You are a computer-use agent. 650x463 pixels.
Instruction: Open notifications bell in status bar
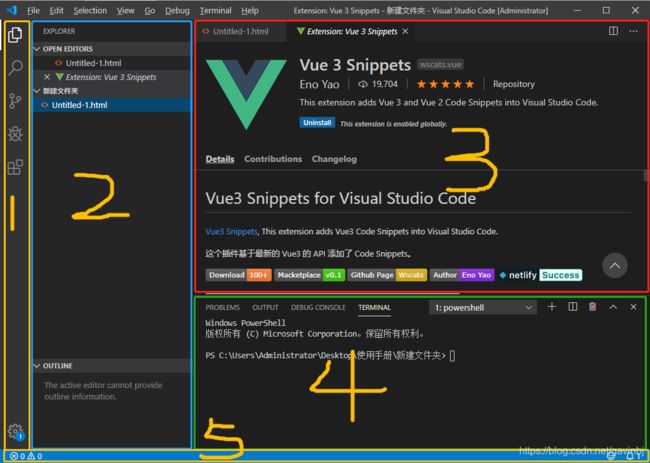pos(631,456)
